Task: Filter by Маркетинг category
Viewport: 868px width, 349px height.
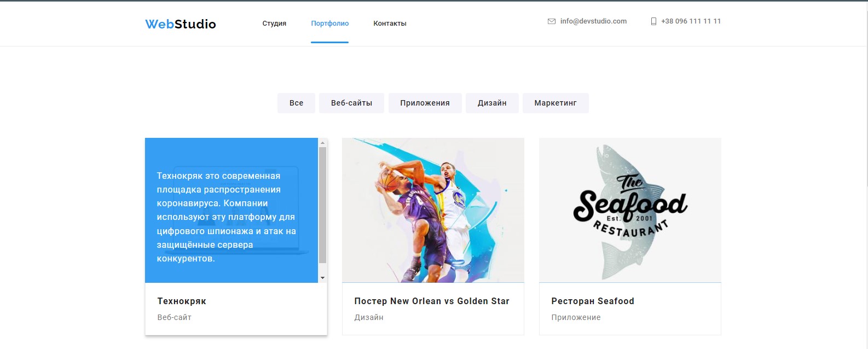Action: [555, 103]
